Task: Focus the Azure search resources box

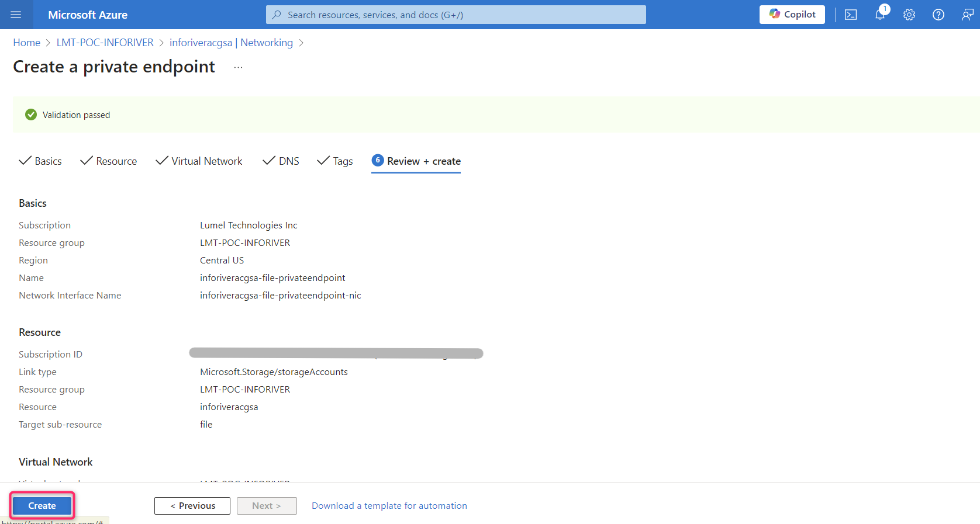Action: click(x=456, y=15)
